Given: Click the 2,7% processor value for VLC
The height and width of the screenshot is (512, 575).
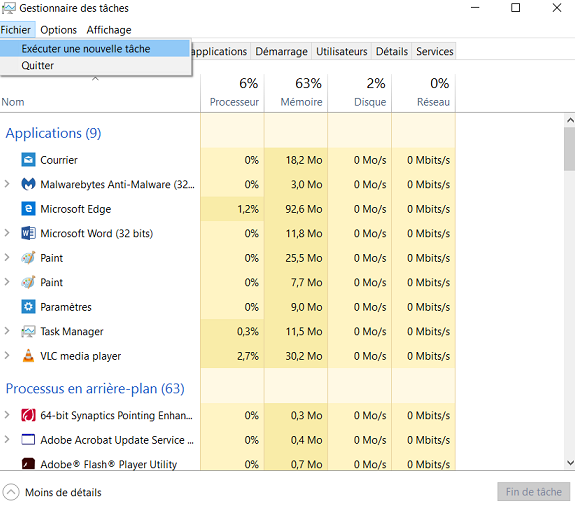Looking at the screenshot, I should tap(248, 356).
